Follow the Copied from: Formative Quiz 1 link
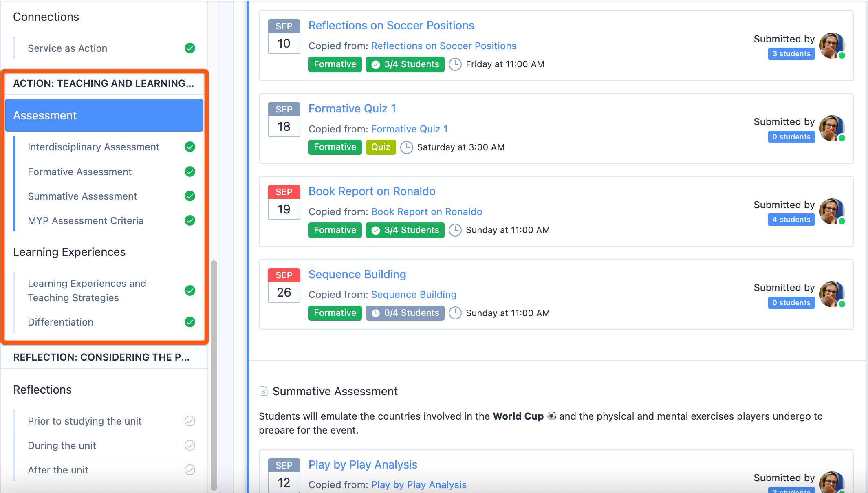The width and height of the screenshot is (868, 493). pos(409,129)
